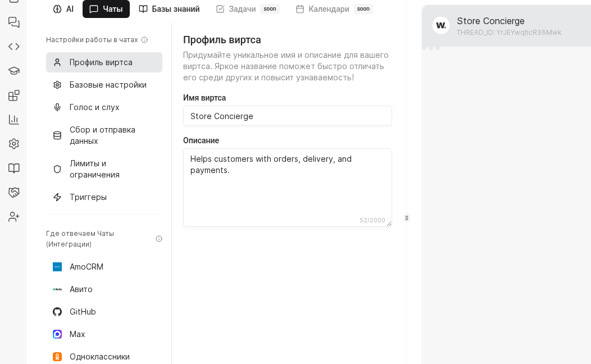Open the chat messages sidebar icon

click(x=13, y=22)
